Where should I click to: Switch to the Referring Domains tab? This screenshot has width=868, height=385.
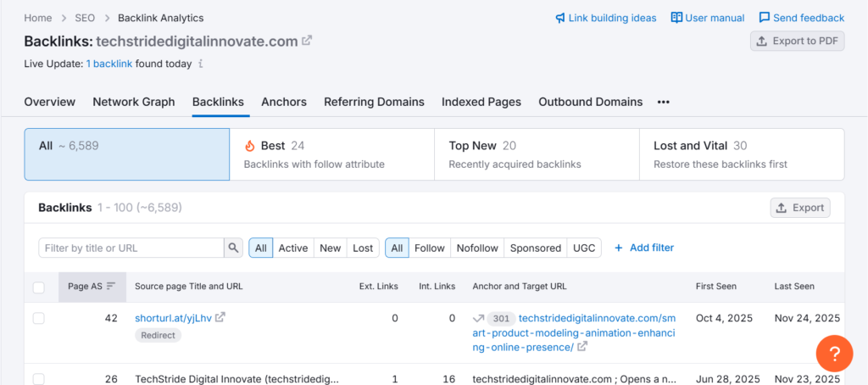374,102
